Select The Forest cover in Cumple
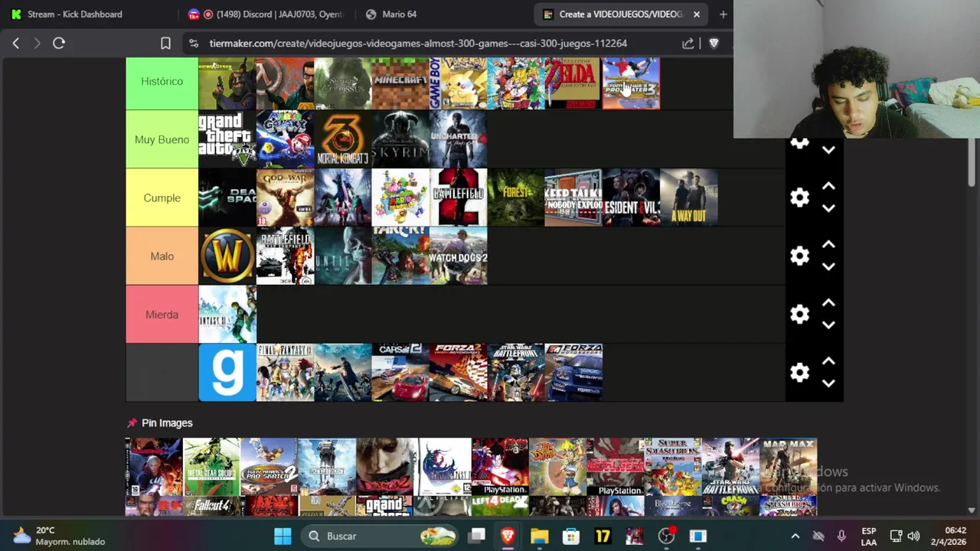The width and height of the screenshot is (980, 551). [x=516, y=197]
